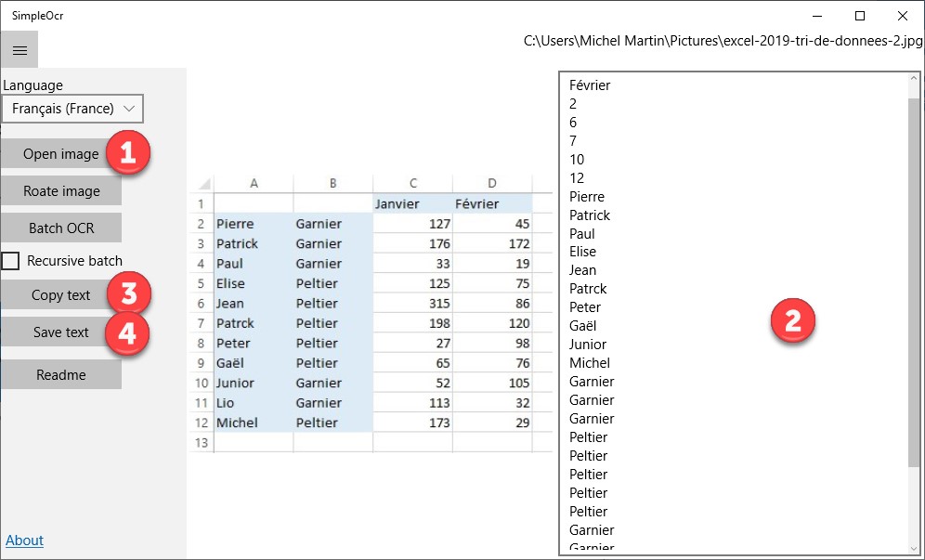Click the "Février" line in OCR output

pos(590,85)
